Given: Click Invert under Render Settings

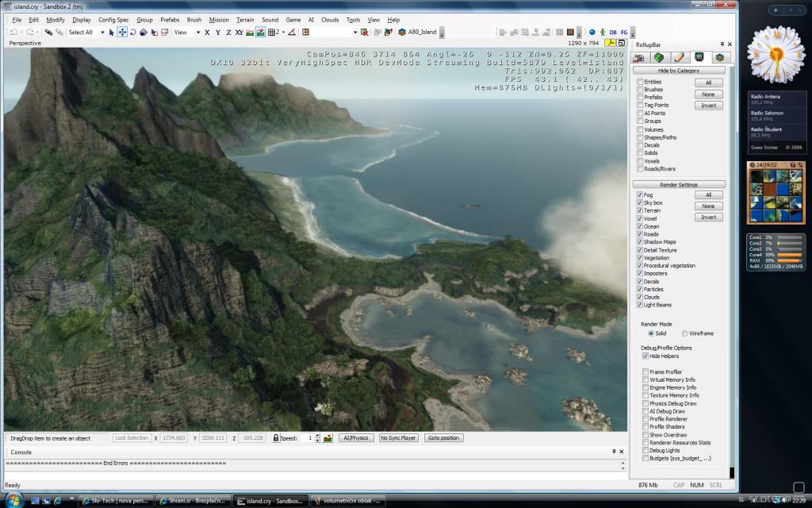Looking at the screenshot, I should tap(708, 217).
